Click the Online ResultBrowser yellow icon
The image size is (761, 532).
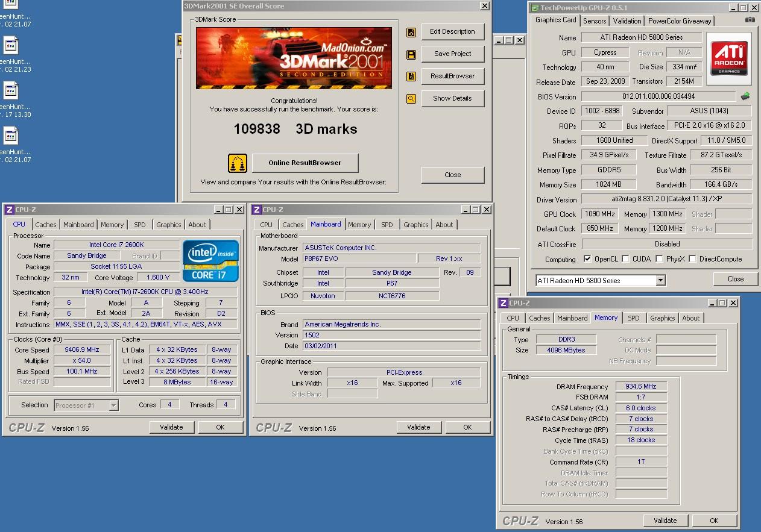(x=238, y=163)
